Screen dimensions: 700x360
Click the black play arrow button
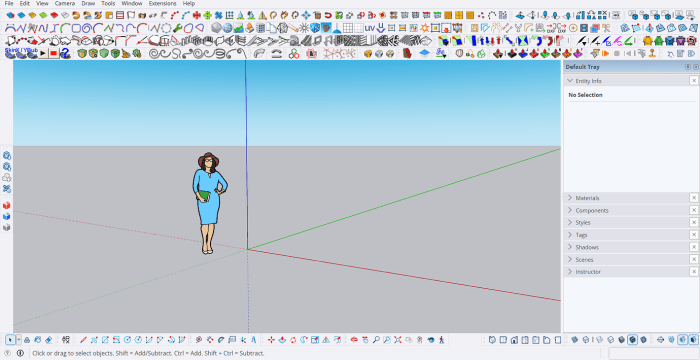[x=43, y=54]
